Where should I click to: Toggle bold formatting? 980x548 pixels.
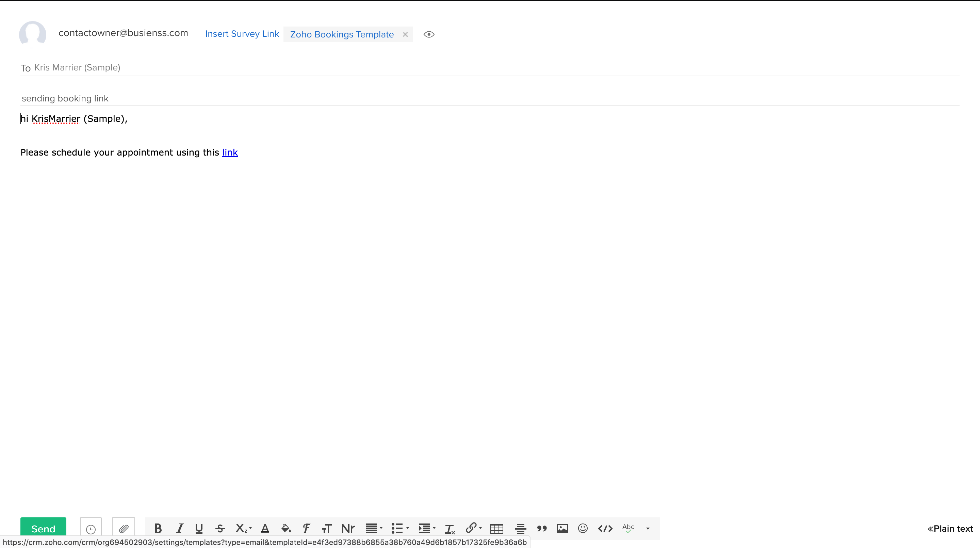(158, 528)
